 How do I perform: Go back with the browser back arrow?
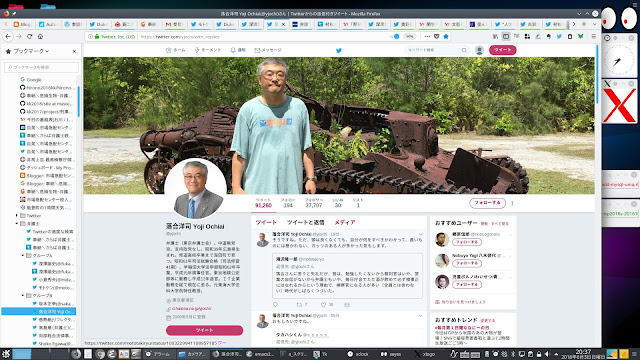pos(8,36)
